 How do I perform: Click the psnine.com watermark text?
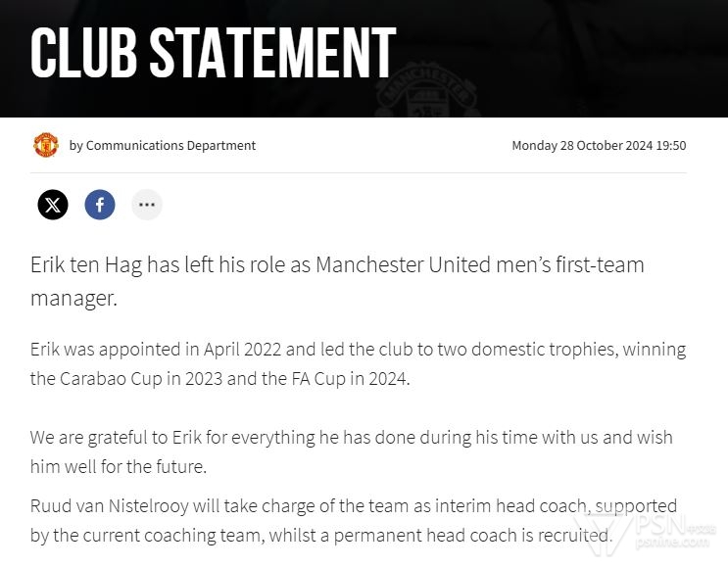[x=671, y=543]
